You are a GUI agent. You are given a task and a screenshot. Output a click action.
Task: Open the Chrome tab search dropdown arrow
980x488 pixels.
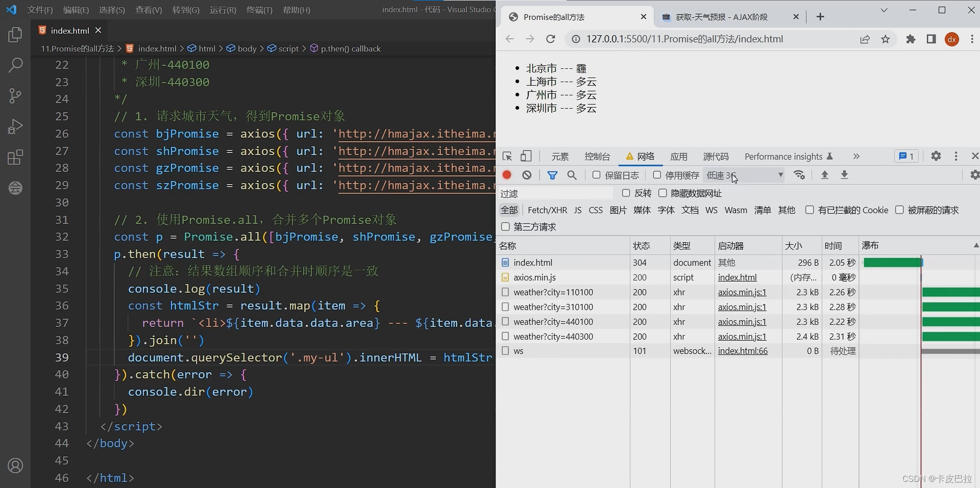(884, 10)
